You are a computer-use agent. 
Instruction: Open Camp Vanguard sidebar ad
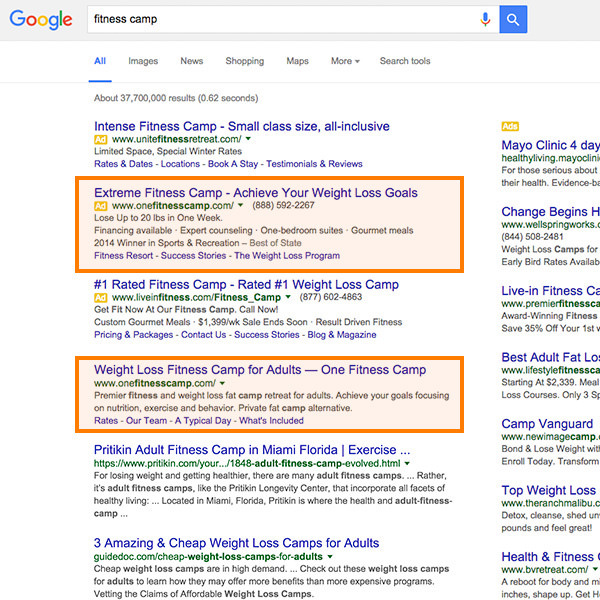tap(547, 424)
